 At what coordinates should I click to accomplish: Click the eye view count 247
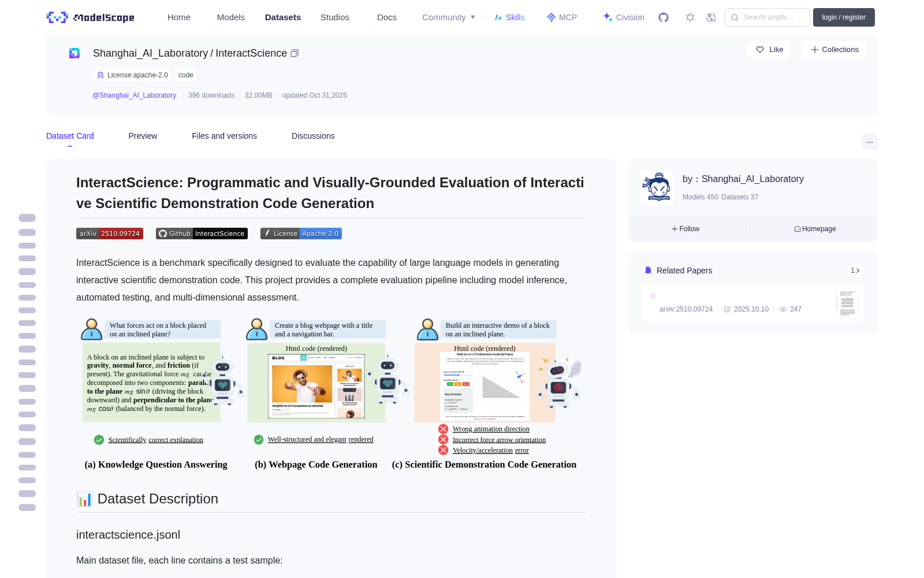(791, 309)
